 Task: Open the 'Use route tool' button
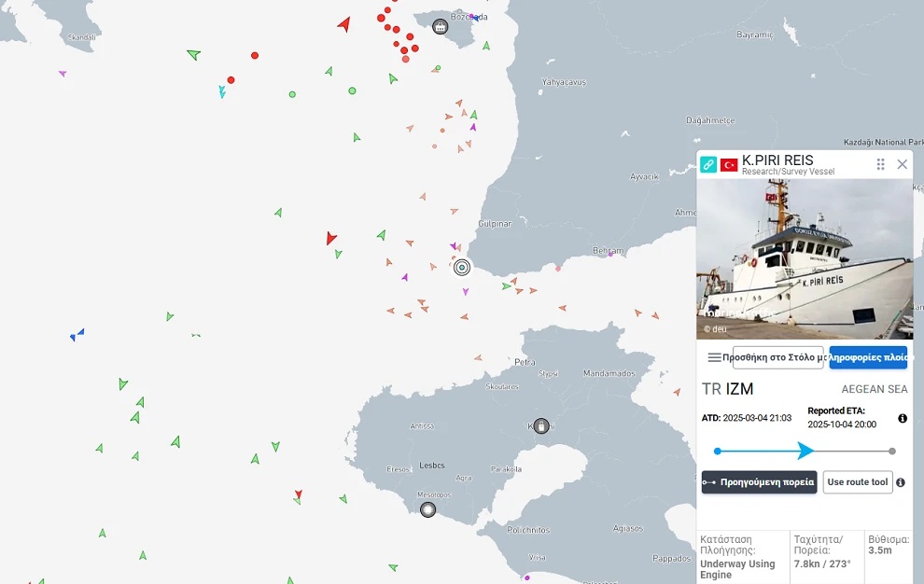pyautogui.click(x=857, y=482)
